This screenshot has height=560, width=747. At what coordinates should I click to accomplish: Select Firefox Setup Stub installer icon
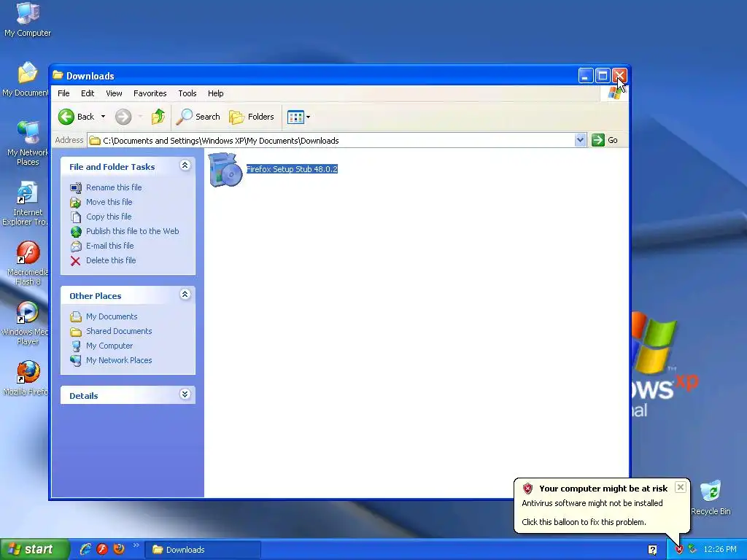(225, 169)
